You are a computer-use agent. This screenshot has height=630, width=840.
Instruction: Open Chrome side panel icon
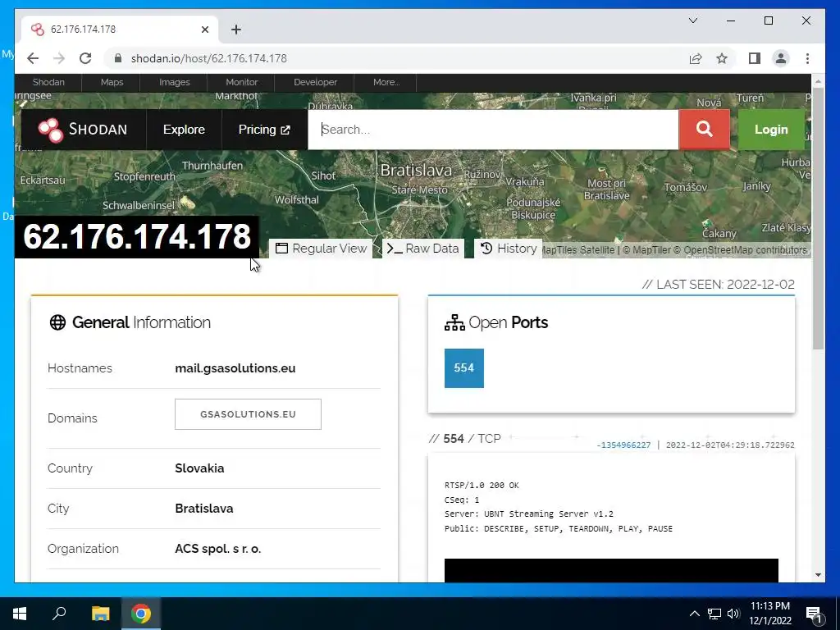(755, 58)
